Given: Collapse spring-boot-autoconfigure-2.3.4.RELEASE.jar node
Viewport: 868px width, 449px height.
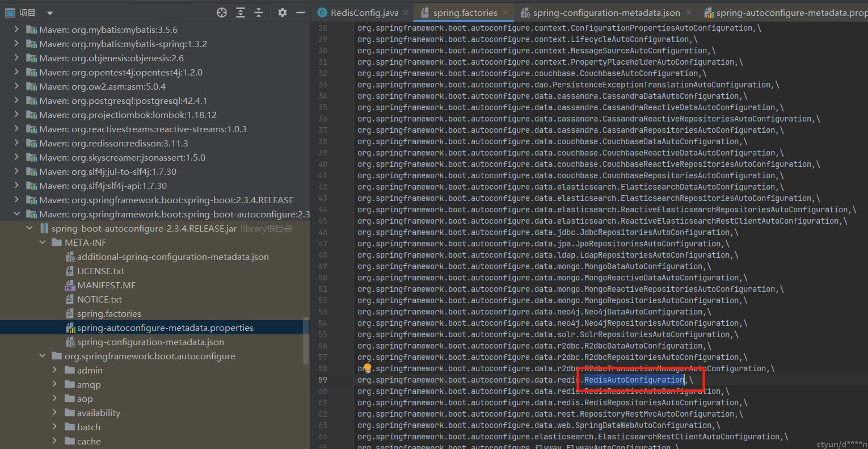Looking at the screenshot, I should [30, 228].
